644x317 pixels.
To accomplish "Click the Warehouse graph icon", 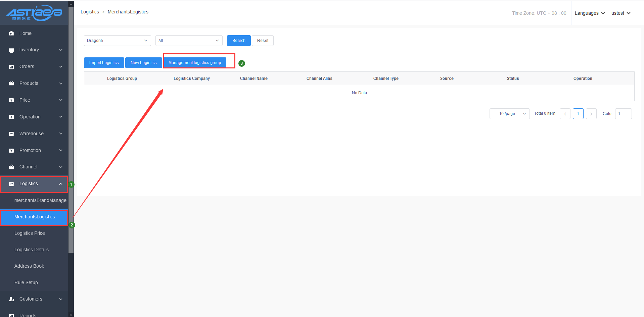I will point(11,134).
